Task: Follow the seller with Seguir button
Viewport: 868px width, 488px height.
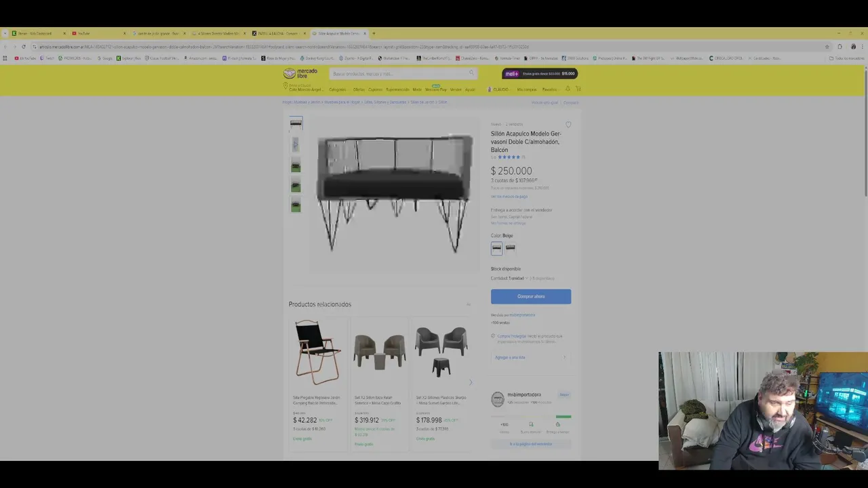Action: [x=564, y=394]
